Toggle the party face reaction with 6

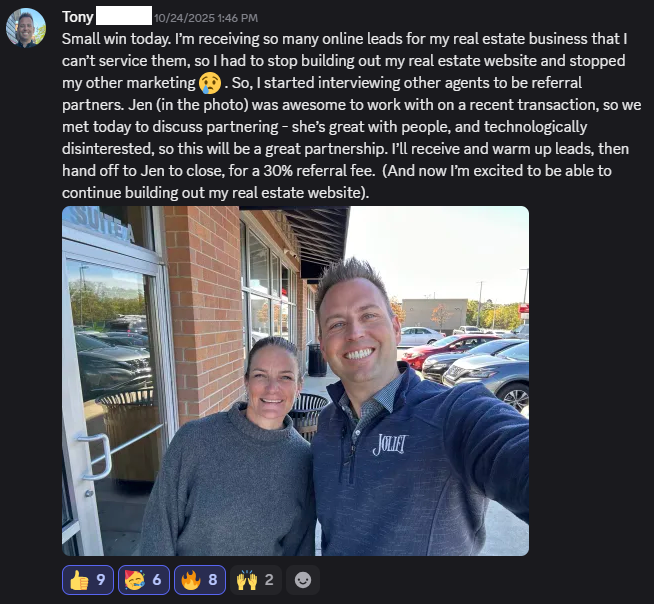(143, 579)
